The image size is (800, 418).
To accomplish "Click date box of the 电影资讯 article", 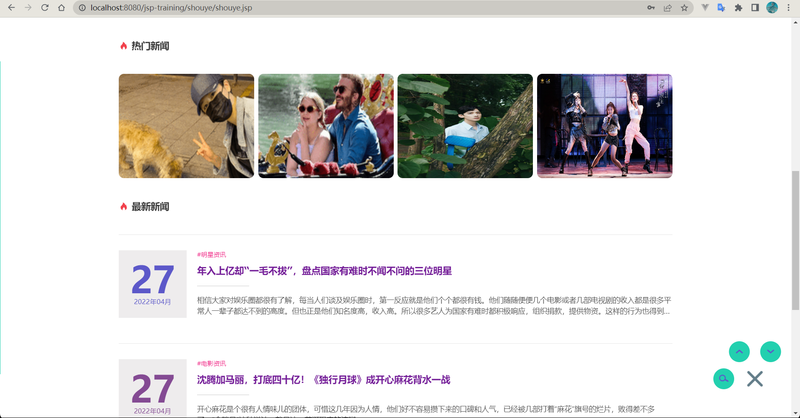I will (153, 388).
